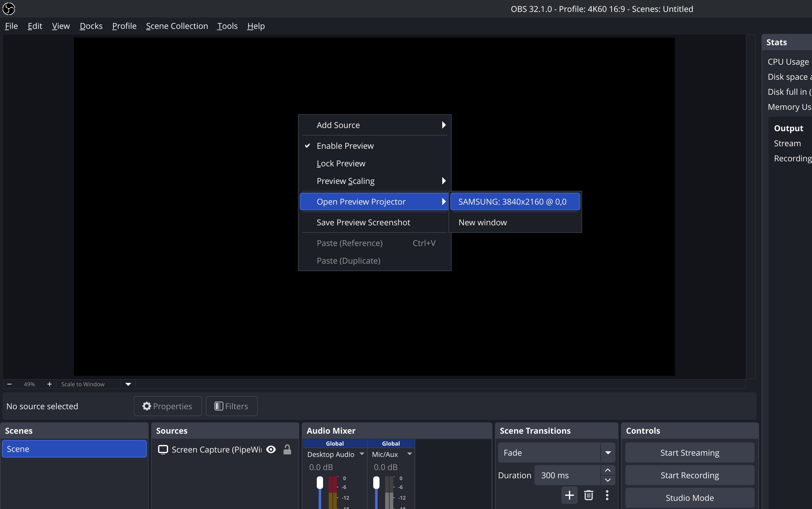Viewport: 812px width, 509px height.
Task: Open transition options three-dot menu
Action: (x=607, y=495)
